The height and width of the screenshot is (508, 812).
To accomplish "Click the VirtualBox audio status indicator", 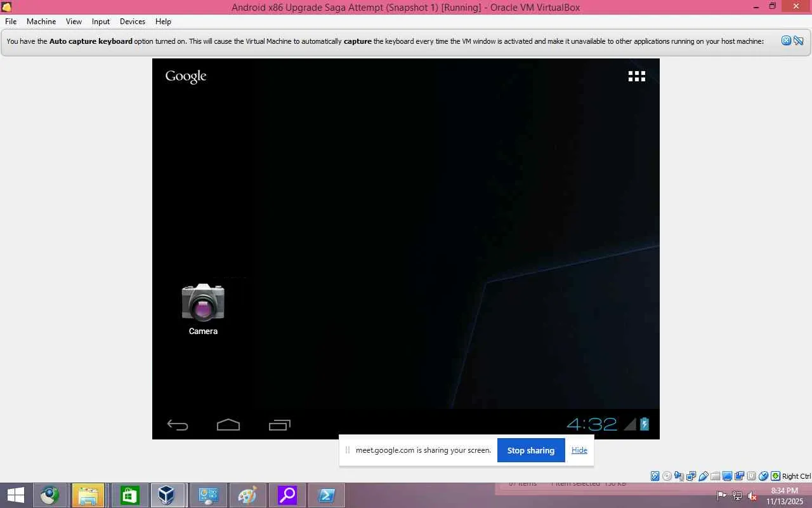I will [679, 476].
